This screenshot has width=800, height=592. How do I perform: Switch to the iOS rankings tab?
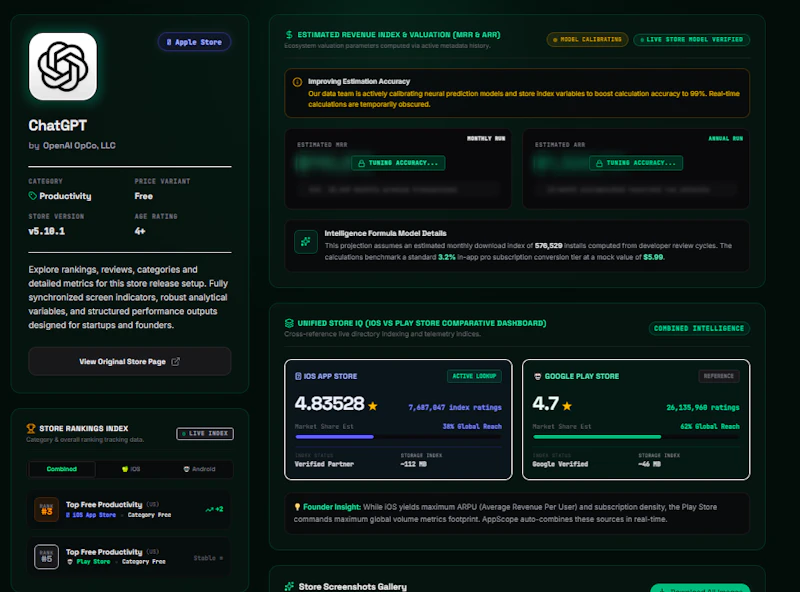(x=131, y=469)
